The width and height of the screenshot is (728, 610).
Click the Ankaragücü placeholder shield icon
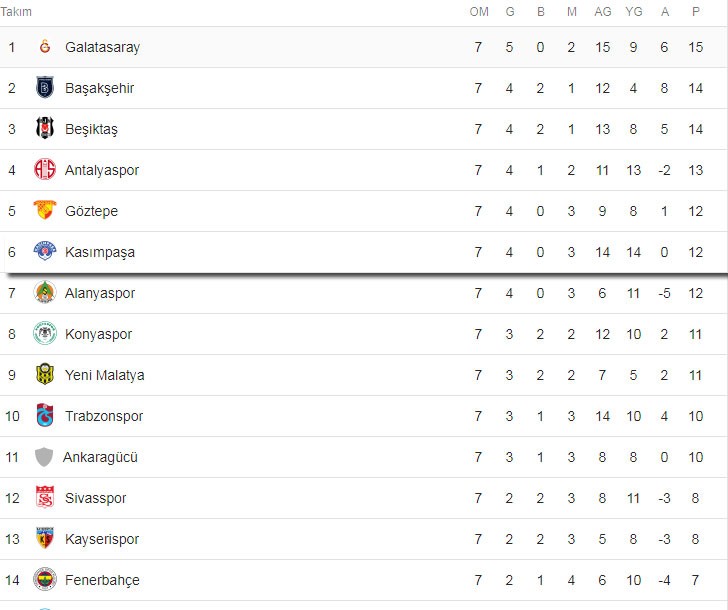[44, 457]
